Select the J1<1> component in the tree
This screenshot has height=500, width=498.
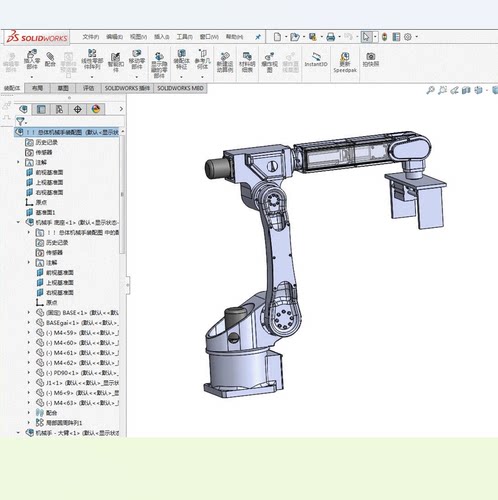coord(78,383)
